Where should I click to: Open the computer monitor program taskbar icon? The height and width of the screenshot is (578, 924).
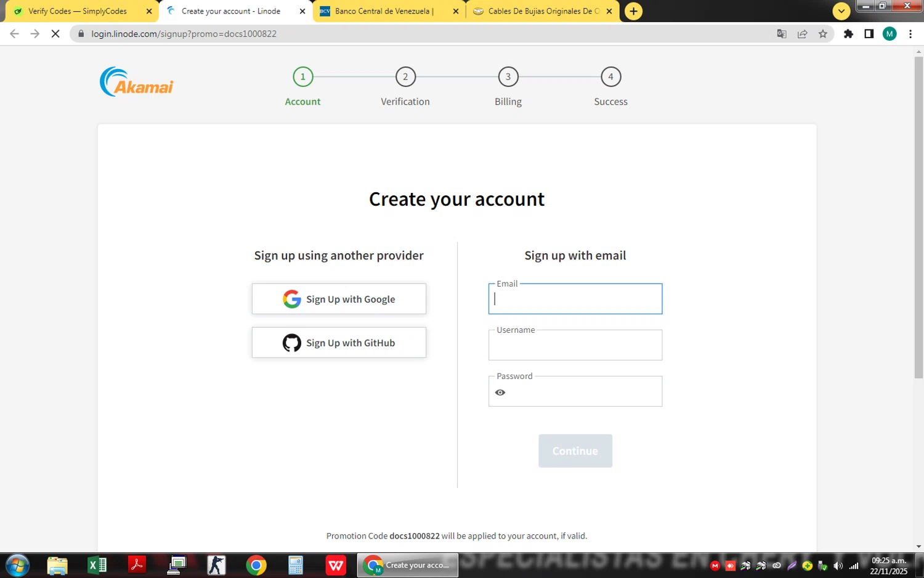tap(177, 565)
